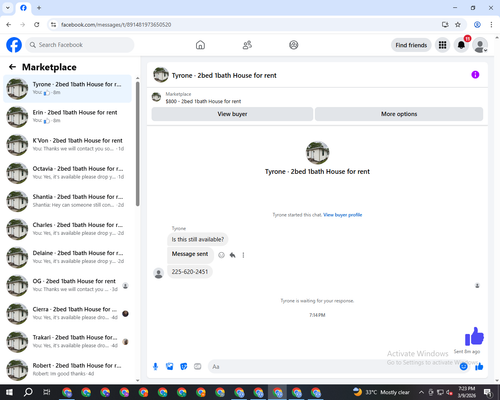This screenshot has width=500, height=400.
Task: Open Windows taskbar search
Action: [x=28, y=392]
